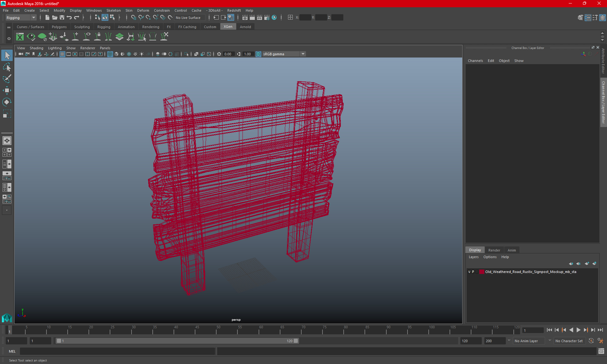The height and width of the screenshot is (364, 607).
Task: Open the Redshift menu
Action: click(234, 10)
